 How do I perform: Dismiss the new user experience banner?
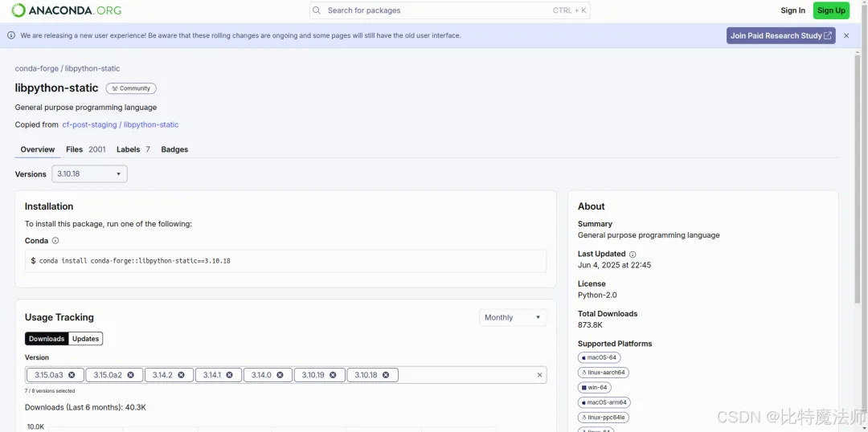(x=845, y=35)
